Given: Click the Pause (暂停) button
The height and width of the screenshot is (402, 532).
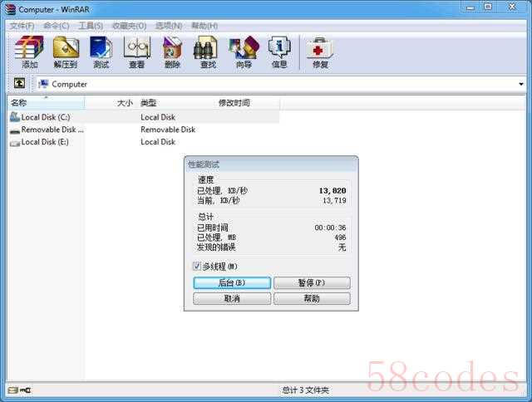Looking at the screenshot, I should [312, 282].
